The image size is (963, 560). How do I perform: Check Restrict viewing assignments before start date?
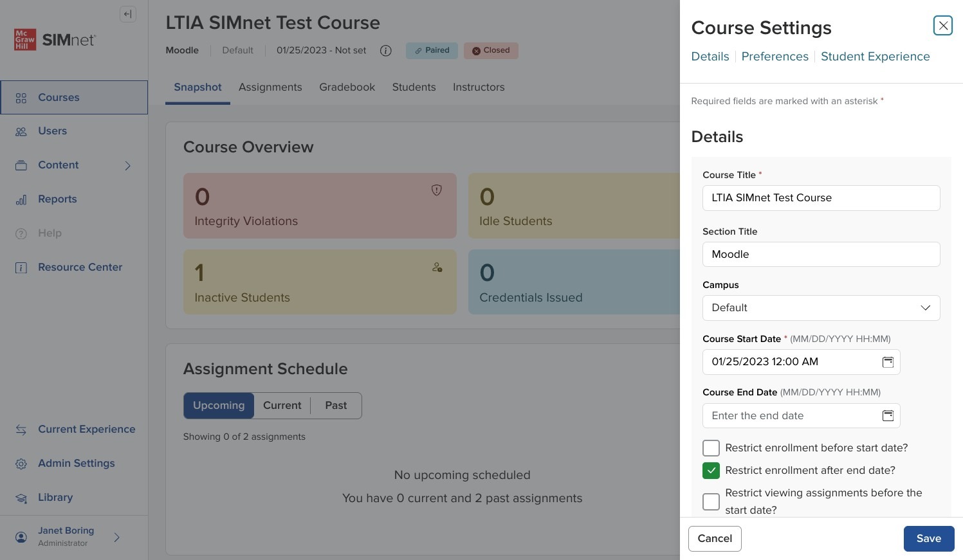[x=711, y=501]
